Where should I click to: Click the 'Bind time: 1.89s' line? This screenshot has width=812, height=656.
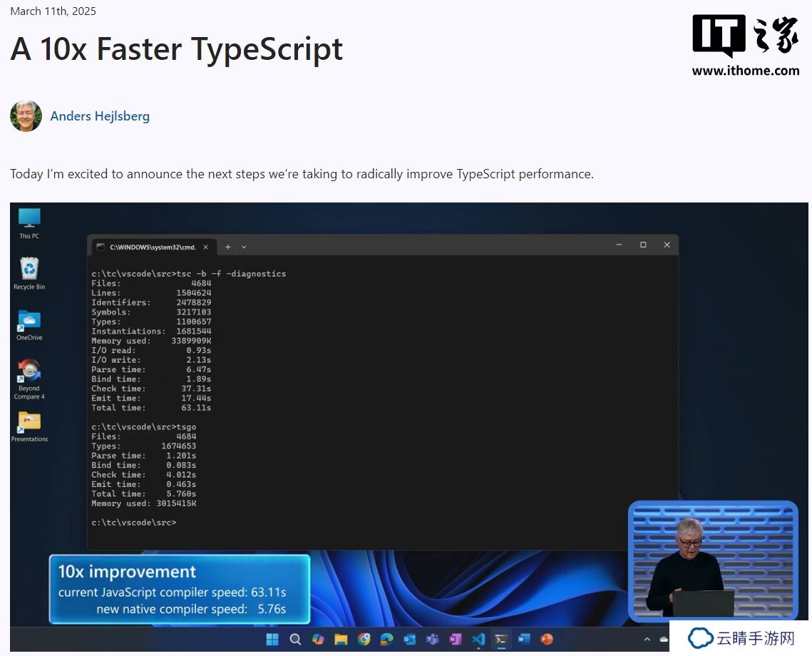tap(151, 379)
